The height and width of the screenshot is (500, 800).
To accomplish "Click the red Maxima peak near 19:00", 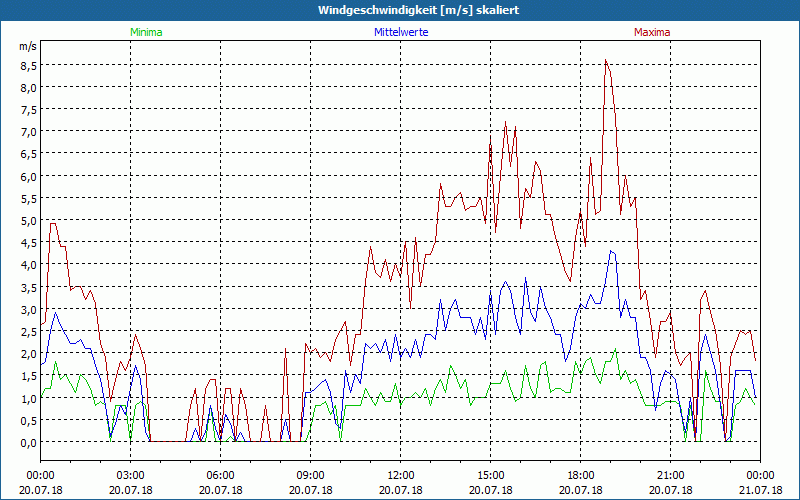I will (x=605, y=60).
